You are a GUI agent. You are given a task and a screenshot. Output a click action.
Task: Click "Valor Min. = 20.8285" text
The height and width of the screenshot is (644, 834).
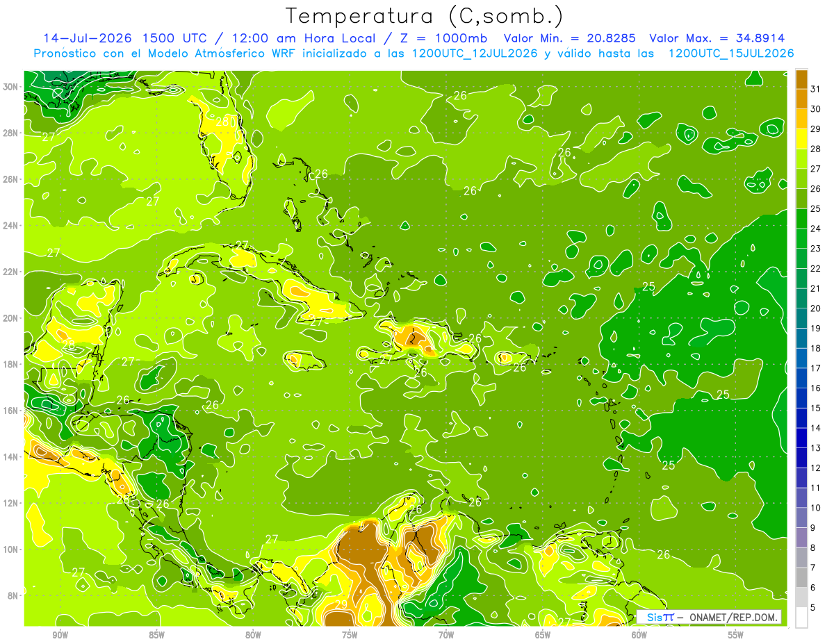[569, 38]
